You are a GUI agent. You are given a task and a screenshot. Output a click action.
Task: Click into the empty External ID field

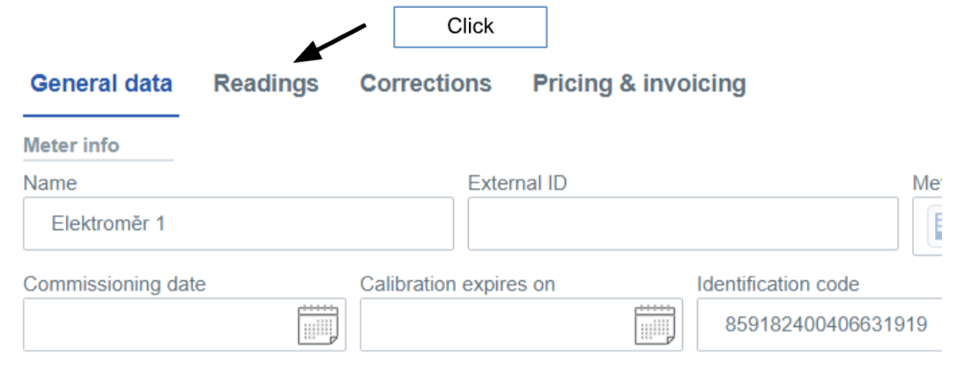pyautogui.click(x=682, y=224)
